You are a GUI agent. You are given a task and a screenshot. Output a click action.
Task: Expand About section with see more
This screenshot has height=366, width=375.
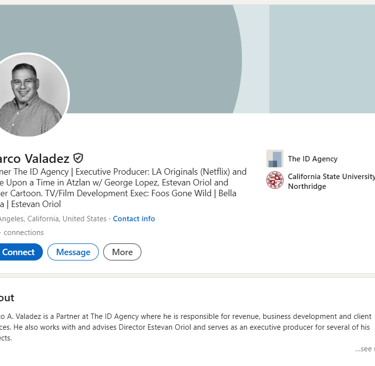point(365,349)
